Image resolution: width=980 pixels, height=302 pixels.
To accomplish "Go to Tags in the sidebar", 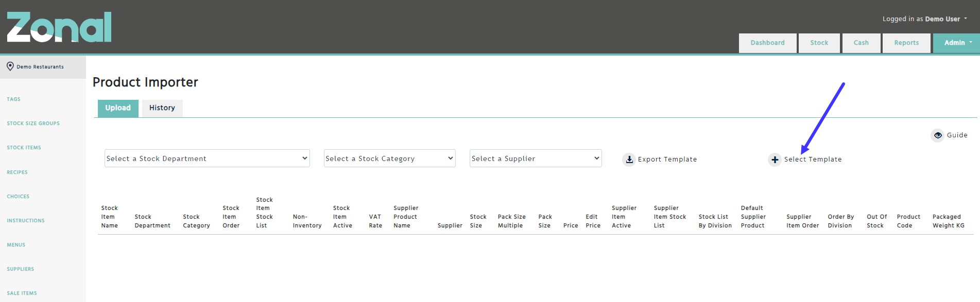I will 14,99.
